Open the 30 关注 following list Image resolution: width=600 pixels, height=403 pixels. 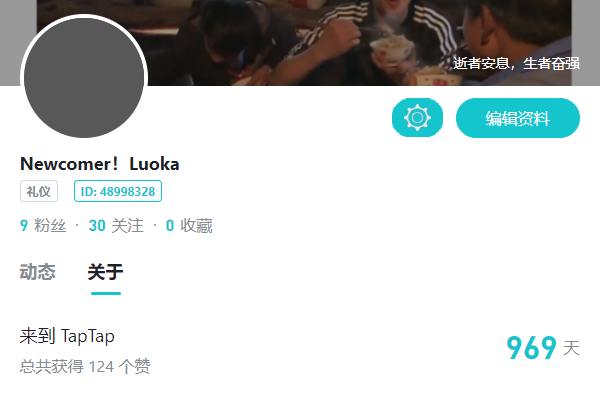click(x=116, y=225)
